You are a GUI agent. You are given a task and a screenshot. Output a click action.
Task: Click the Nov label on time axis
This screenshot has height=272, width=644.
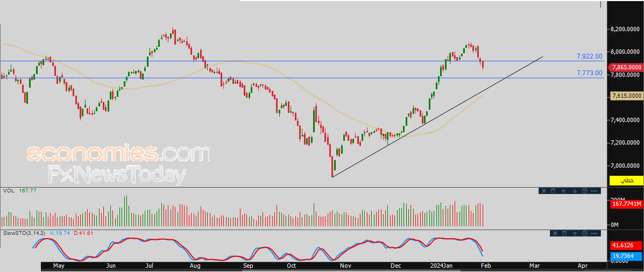[x=346, y=266]
